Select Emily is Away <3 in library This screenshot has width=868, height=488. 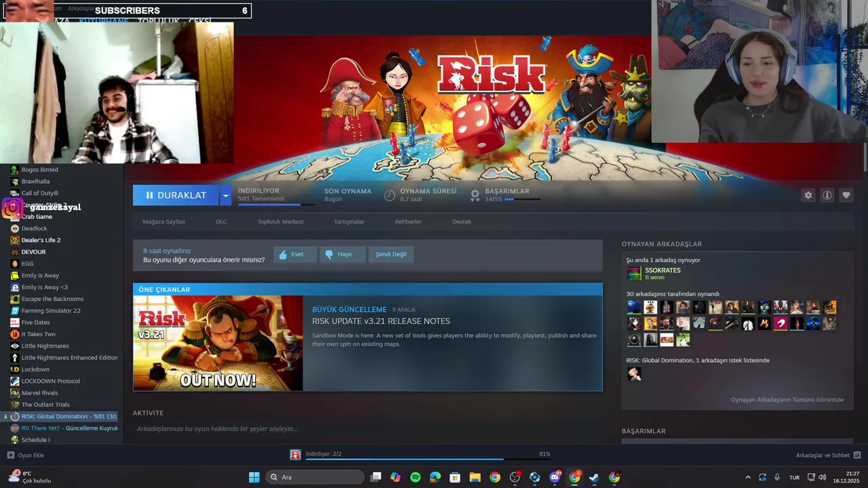pos(45,287)
